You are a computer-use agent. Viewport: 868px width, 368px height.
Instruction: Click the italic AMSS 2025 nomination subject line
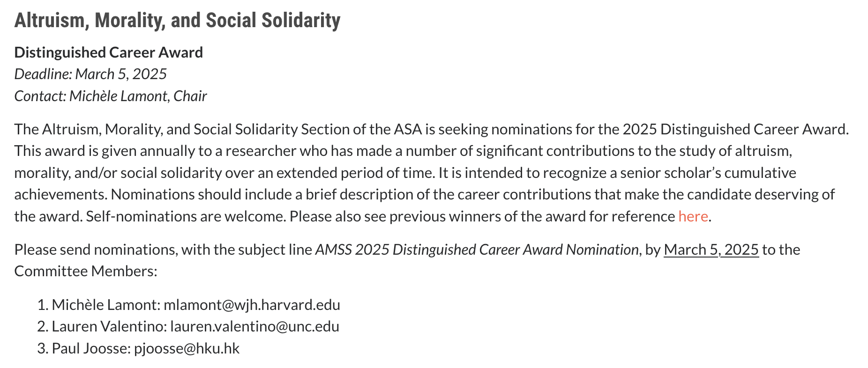point(477,250)
